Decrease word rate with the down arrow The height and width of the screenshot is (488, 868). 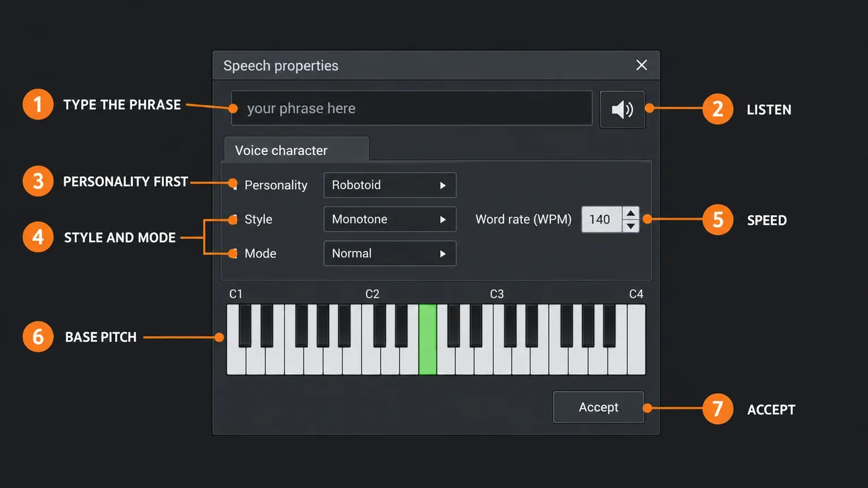631,226
